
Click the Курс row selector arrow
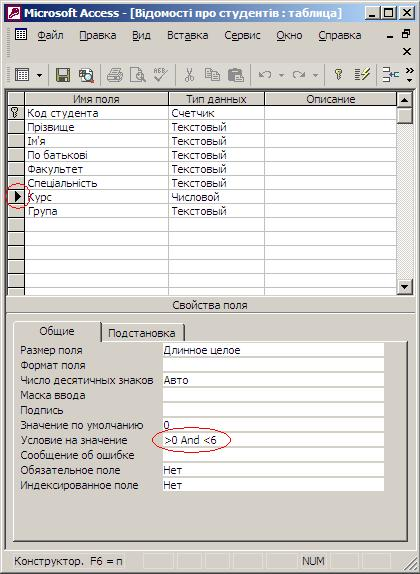16,197
